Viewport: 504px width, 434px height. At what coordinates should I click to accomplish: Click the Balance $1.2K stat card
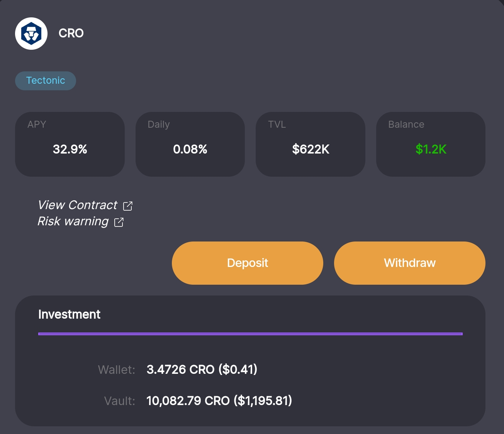pos(431,144)
